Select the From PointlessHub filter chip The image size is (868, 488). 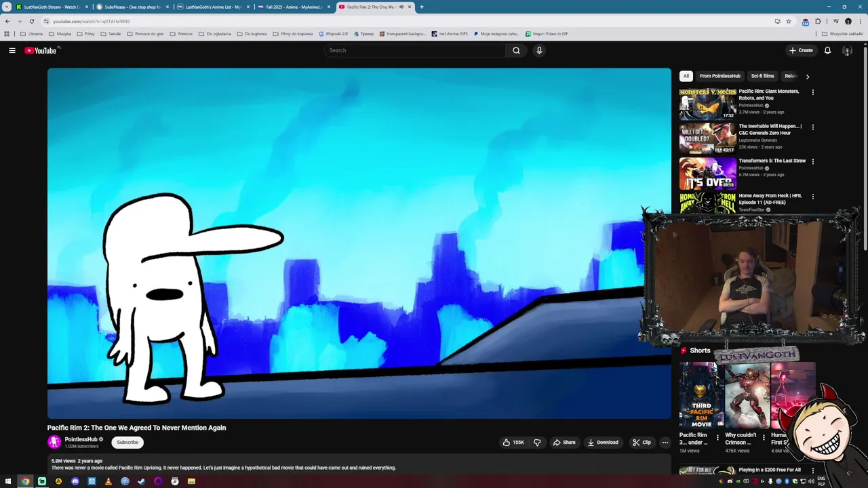720,76
